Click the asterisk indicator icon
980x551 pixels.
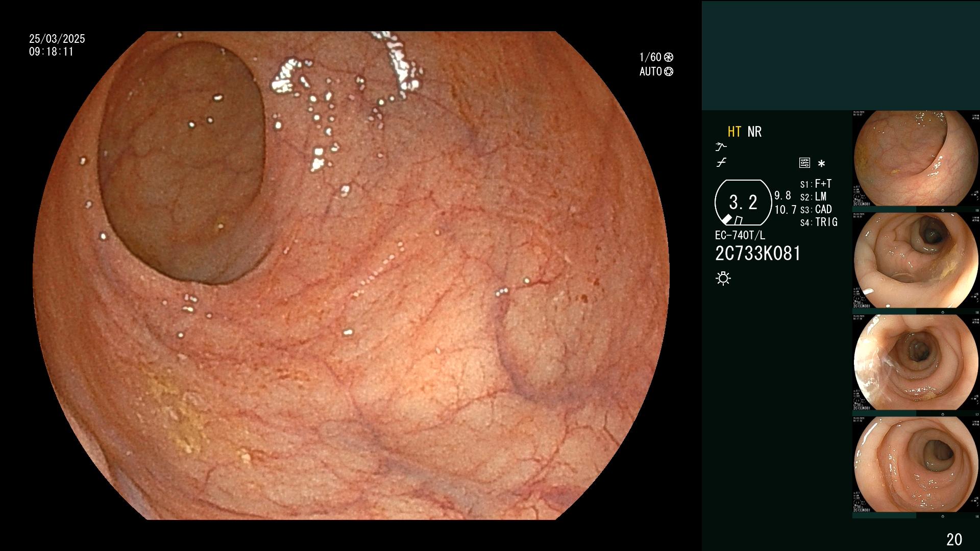[821, 164]
